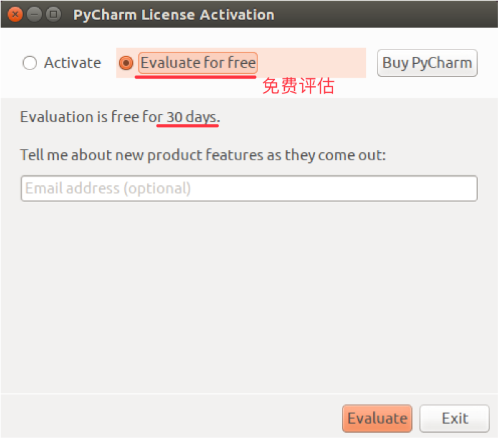Select the Activate radio button circle

click(x=29, y=63)
